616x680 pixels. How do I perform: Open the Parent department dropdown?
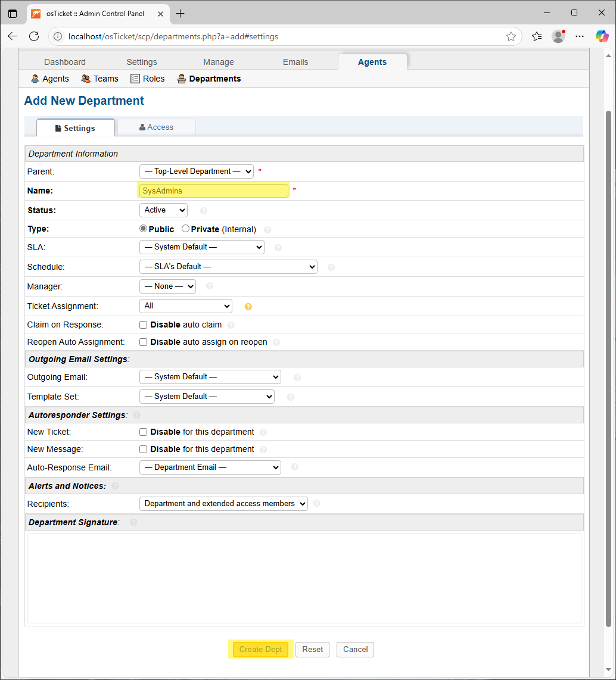197,171
